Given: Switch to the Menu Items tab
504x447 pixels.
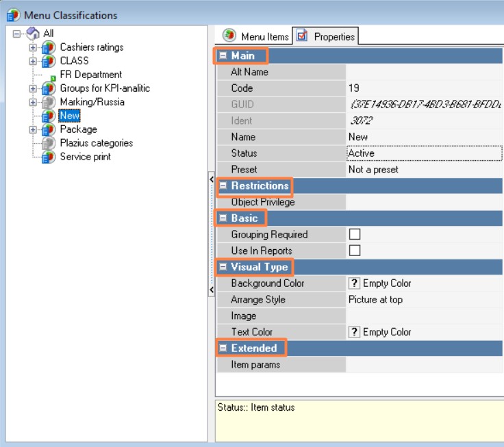Looking at the screenshot, I should click(256, 36).
